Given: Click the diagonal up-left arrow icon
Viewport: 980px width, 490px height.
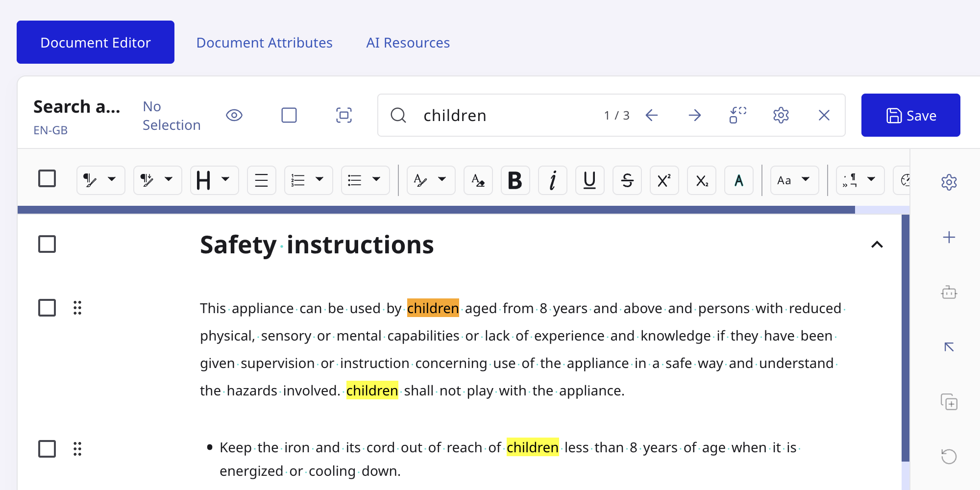Looking at the screenshot, I should pos(949,347).
